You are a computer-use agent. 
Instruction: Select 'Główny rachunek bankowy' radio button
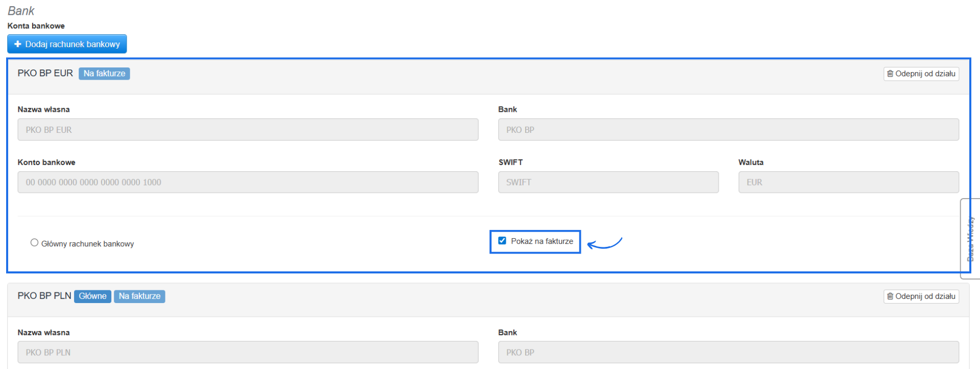pos(34,243)
